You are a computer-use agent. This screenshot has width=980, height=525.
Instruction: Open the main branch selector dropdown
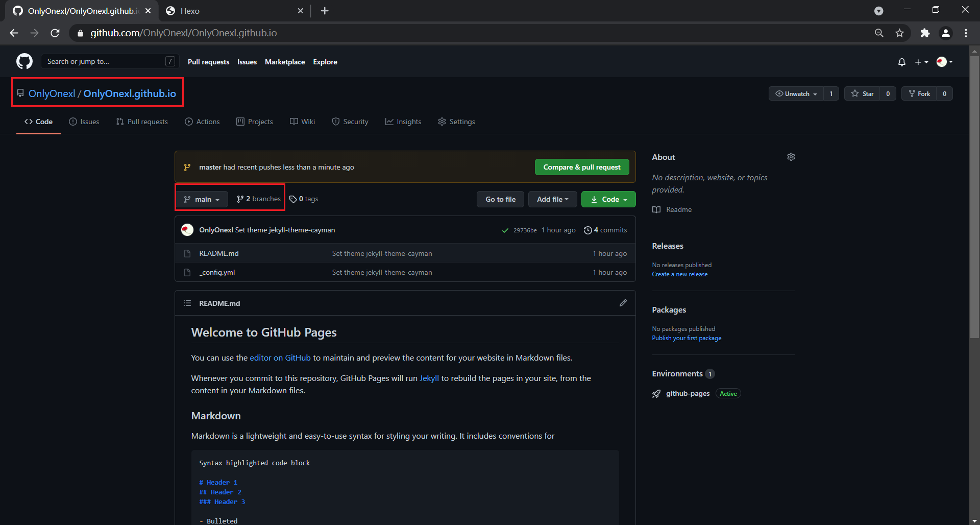[x=202, y=199]
